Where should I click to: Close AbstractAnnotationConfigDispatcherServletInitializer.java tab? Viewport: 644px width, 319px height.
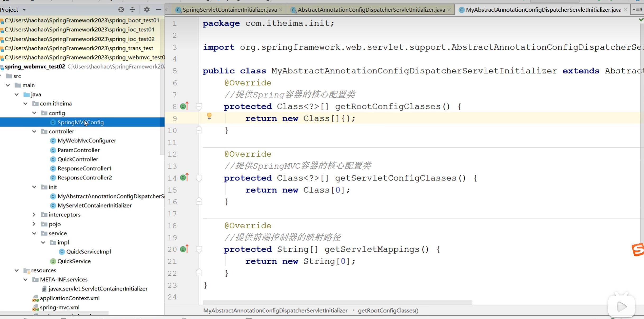449,10
